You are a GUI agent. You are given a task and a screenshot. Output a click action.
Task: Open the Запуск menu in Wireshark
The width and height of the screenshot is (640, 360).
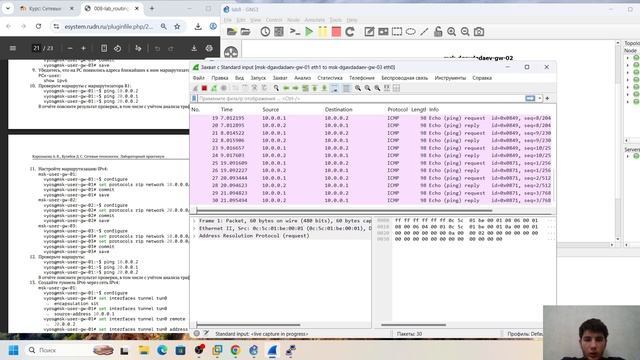(258, 78)
